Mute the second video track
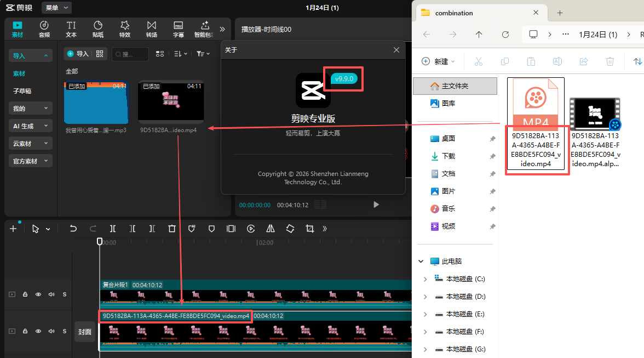The image size is (644, 358). click(51, 331)
